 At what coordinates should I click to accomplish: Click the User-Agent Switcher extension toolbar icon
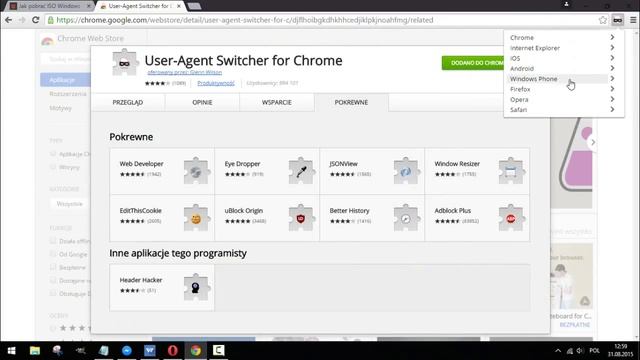point(618,20)
